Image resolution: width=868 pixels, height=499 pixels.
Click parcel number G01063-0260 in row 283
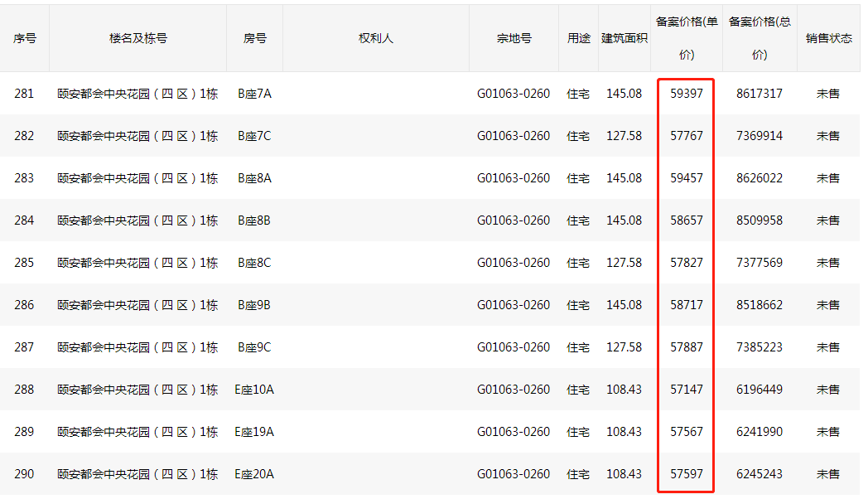coord(514,177)
